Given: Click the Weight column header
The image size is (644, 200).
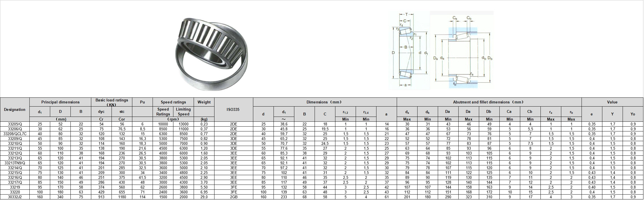Looking at the screenshot, I should [x=204, y=102].
